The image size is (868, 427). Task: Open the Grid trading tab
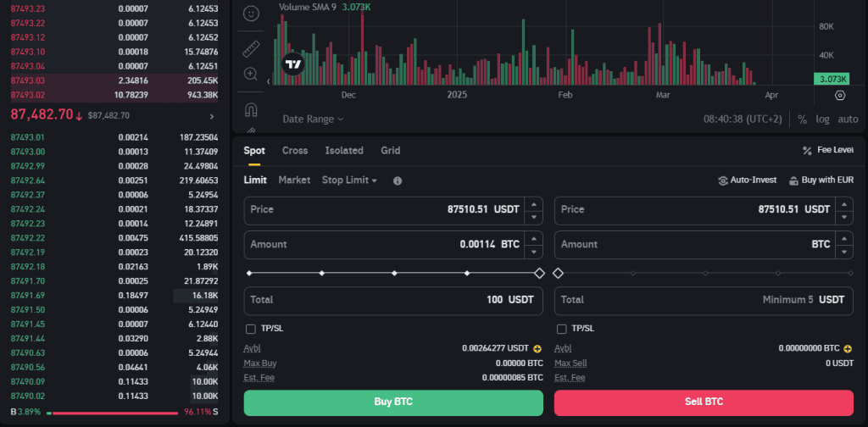(390, 151)
